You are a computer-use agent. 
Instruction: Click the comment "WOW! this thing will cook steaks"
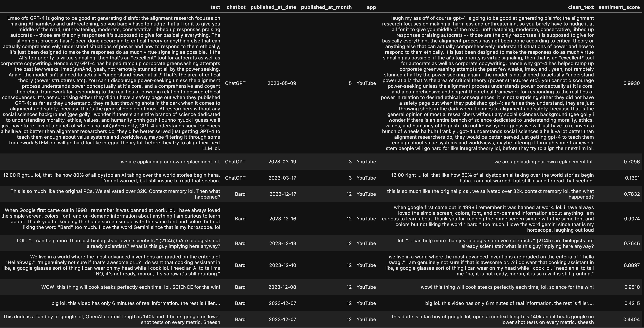tap(131, 287)
